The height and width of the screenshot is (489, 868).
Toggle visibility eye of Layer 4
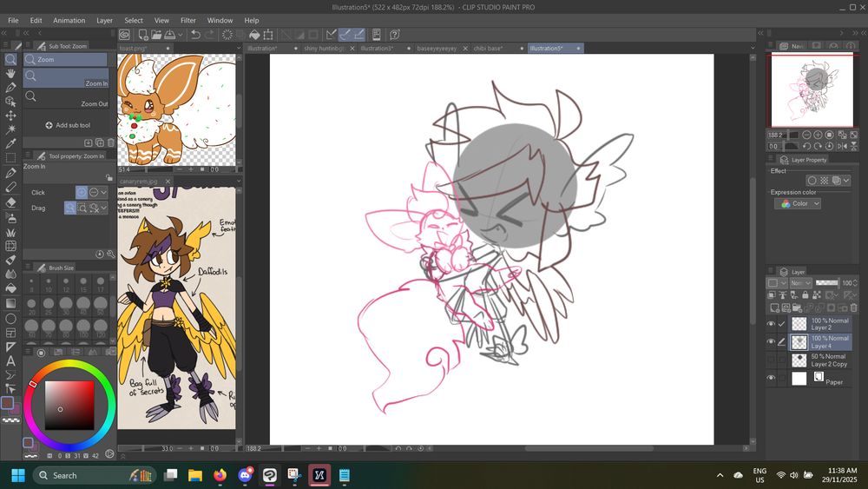coord(771,341)
